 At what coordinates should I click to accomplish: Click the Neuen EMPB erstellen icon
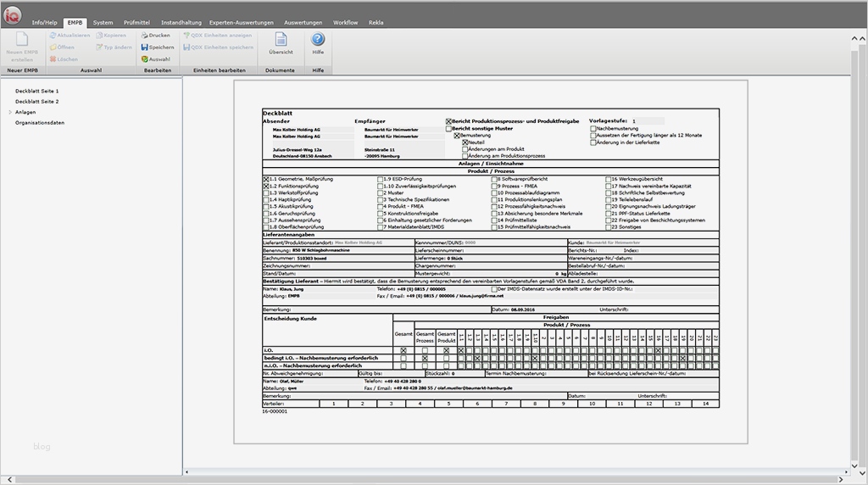point(22,40)
